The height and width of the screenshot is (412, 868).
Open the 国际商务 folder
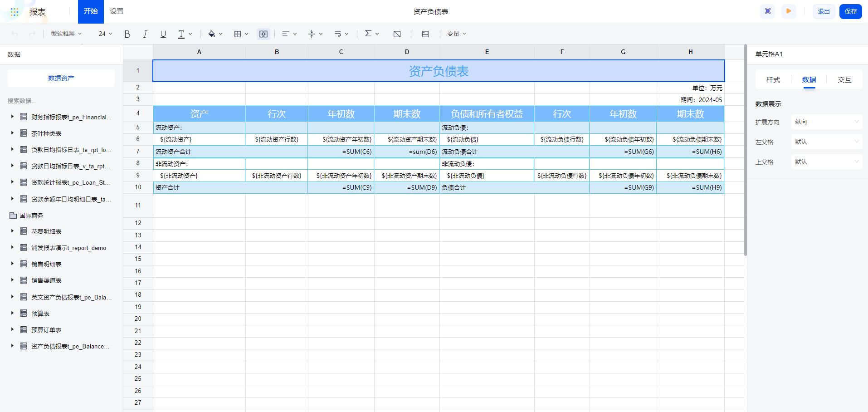pyautogui.click(x=27, y=216)
